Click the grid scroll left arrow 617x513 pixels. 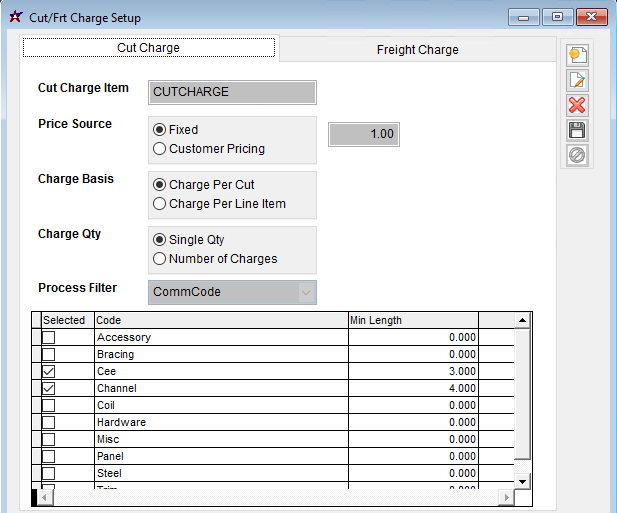coord(44,497)
